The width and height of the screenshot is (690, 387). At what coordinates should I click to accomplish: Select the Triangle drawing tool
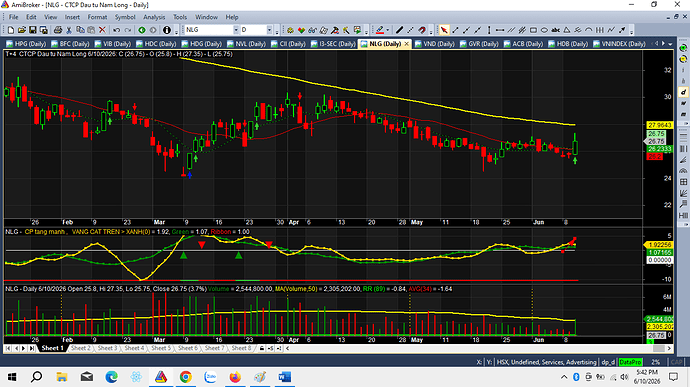[x=567, y=30]
